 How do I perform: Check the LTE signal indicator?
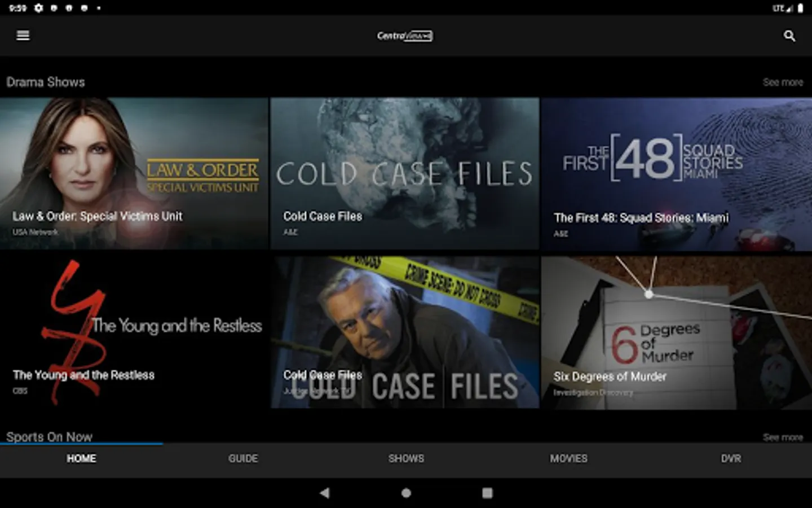[783, 8]
